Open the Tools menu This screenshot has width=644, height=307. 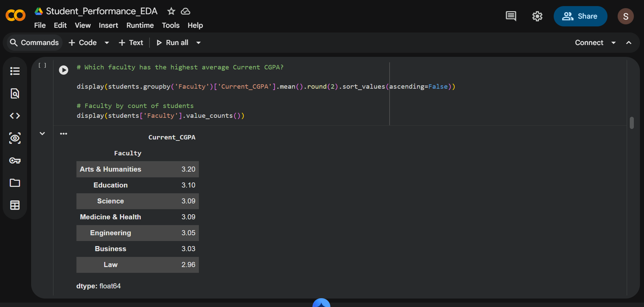pos(170,25)
